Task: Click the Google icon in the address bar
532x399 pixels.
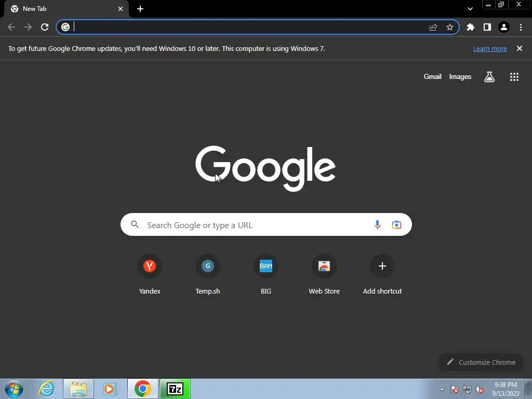Action: click(x=65, y=27)
